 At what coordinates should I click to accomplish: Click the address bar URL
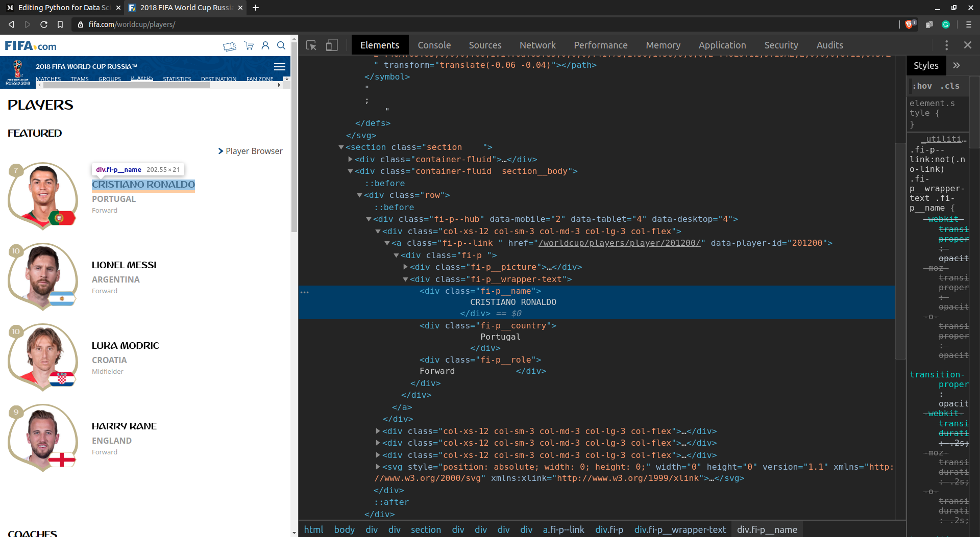[x=132, y=24]
